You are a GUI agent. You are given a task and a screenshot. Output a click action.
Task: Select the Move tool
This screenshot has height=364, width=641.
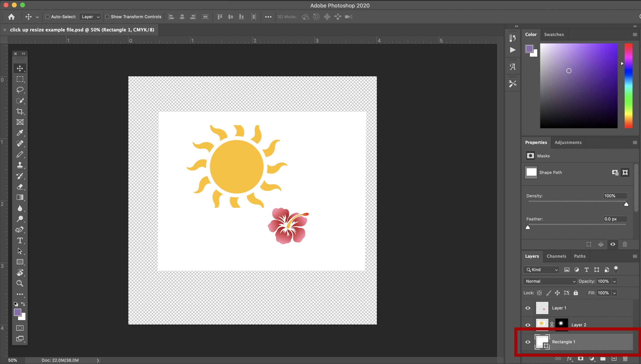point(20,68)
